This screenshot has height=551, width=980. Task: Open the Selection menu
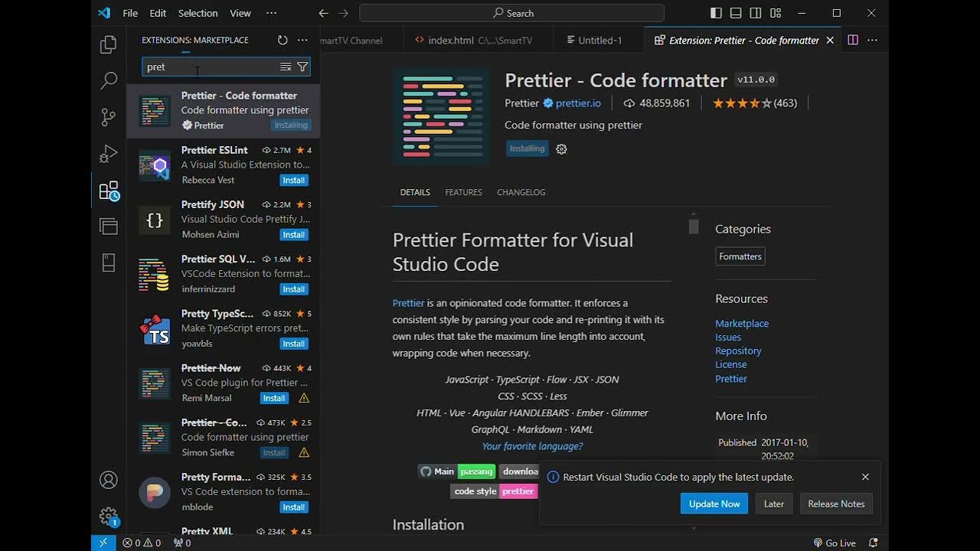point(198,13)
